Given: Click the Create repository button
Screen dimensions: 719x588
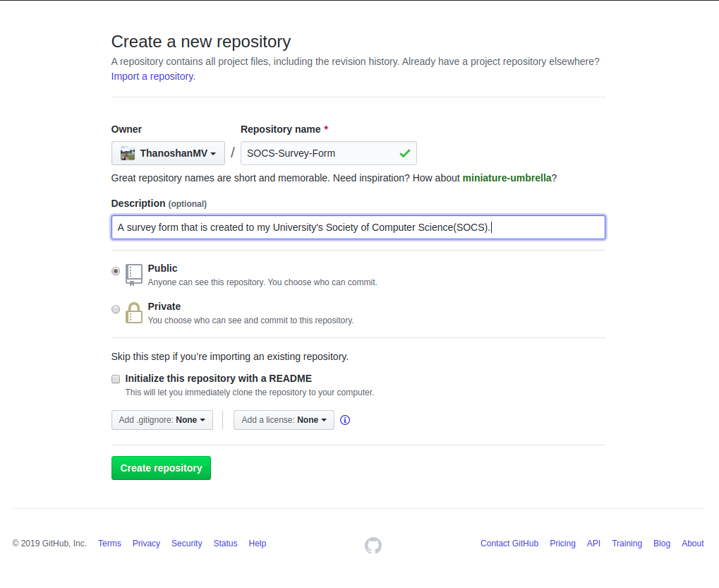Looking at the screenshot, I should coord(161,467).
